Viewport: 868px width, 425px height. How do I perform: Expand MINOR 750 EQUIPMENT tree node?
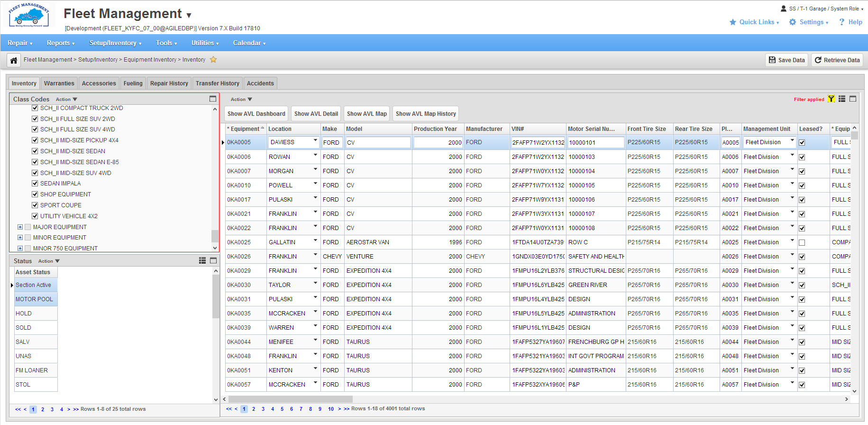click(x=20, y=248)
